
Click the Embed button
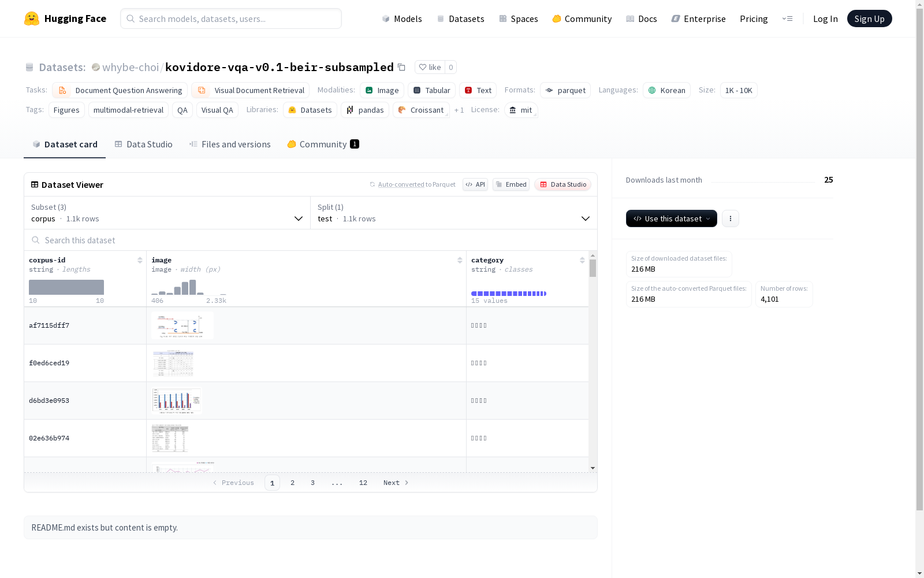511,184
